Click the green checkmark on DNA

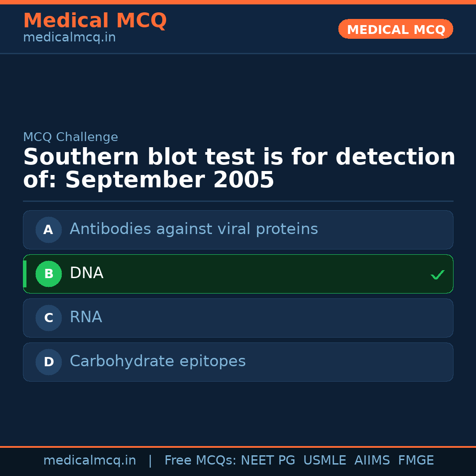click(437, 275)
